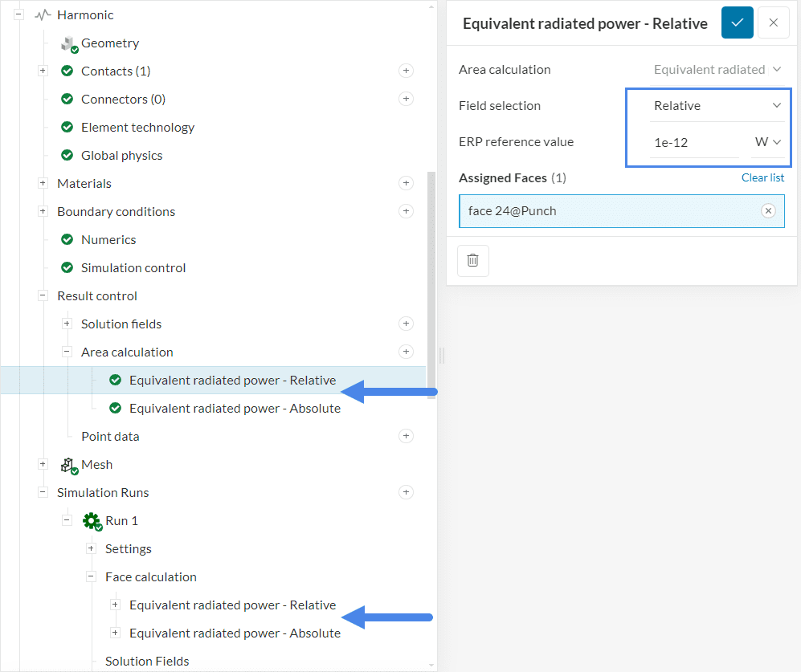The height and width of the screenshot is (672, 801).
Task: Expand the Settings node under Run 1
Action: point(91,548)
